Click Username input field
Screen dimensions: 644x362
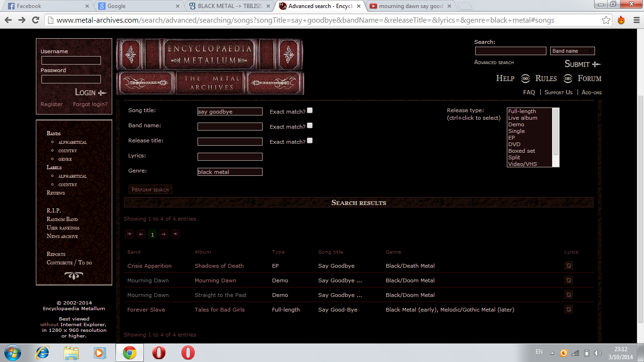click(71, 60)
